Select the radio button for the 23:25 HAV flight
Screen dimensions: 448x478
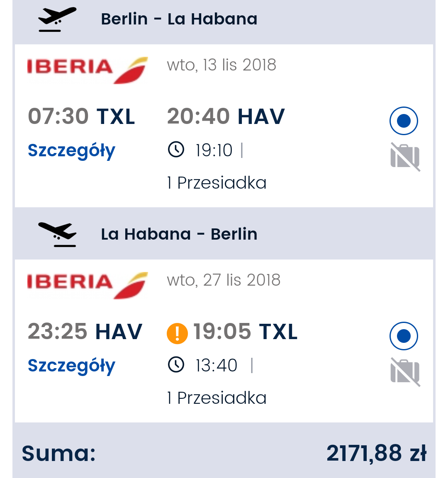coord(404,336)
